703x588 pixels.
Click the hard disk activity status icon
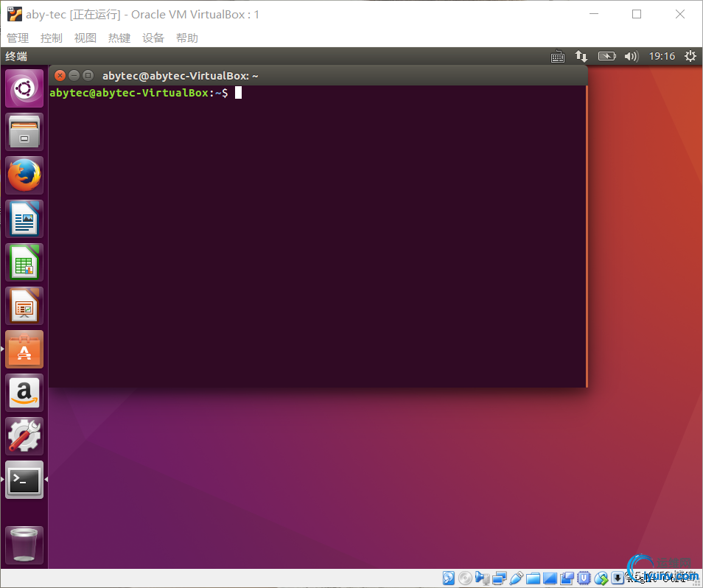pyautogui.click(x=448, y=578)
